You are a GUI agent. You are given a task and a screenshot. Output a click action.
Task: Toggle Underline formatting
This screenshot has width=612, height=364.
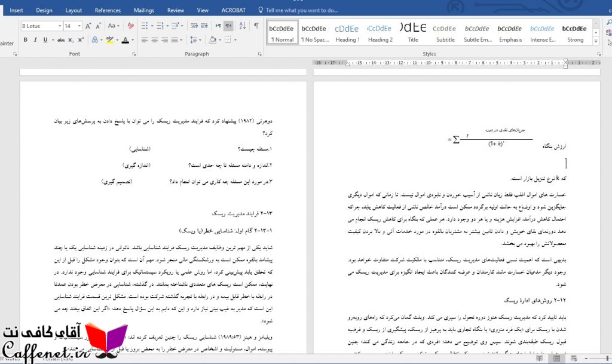[x=45, y=40]
